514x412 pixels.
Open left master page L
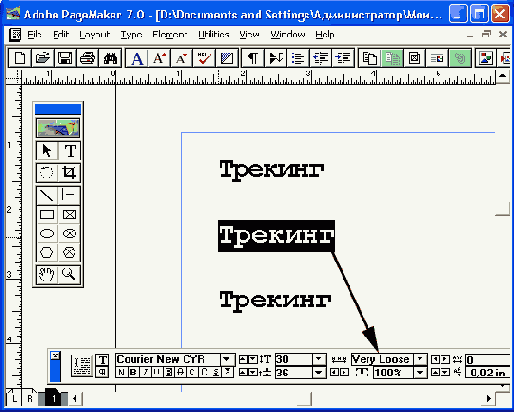tap(14, 398)
